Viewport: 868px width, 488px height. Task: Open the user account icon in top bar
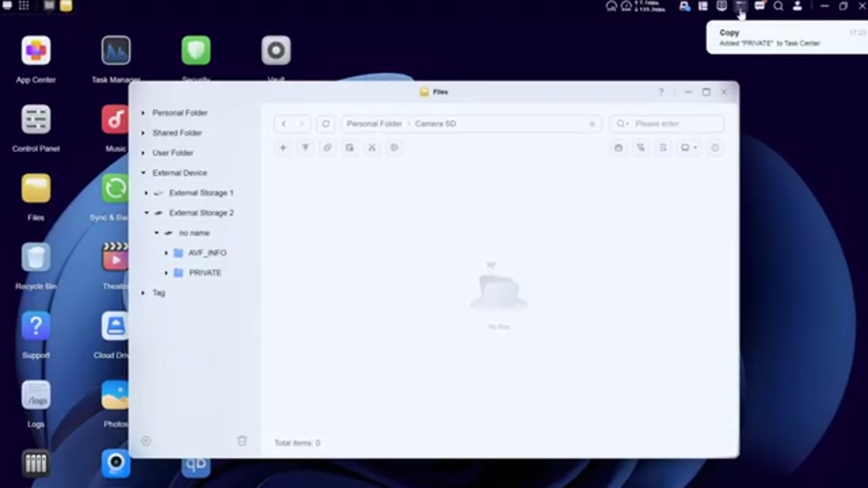(797, 6)
